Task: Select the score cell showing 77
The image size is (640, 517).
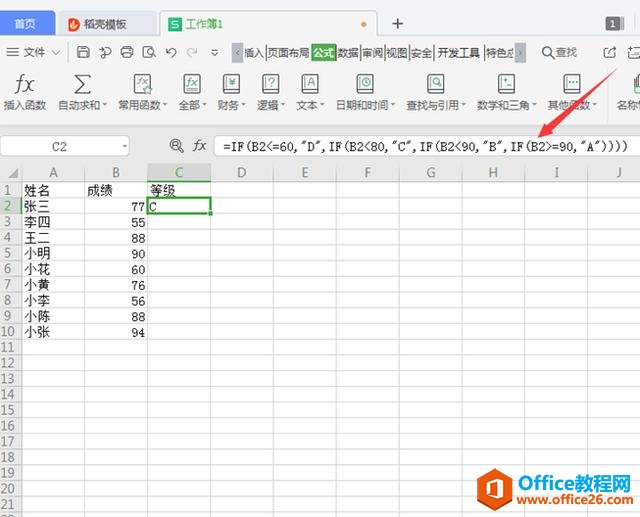Action: [x=116, y=206]
